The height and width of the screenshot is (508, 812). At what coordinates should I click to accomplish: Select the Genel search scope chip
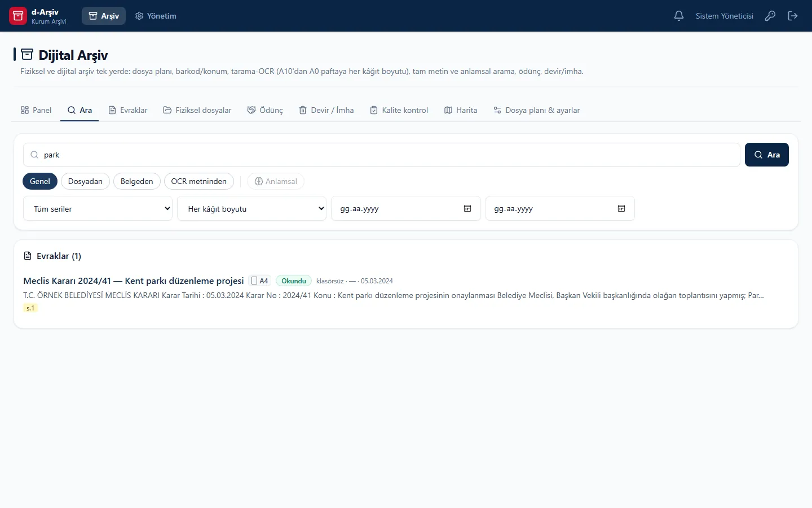tap(40, 181)
